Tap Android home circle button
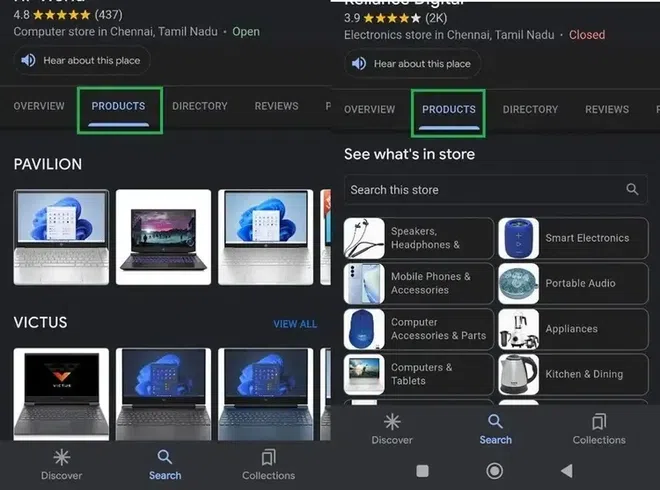The image size is (660, 490). click(x=495, y=471)
